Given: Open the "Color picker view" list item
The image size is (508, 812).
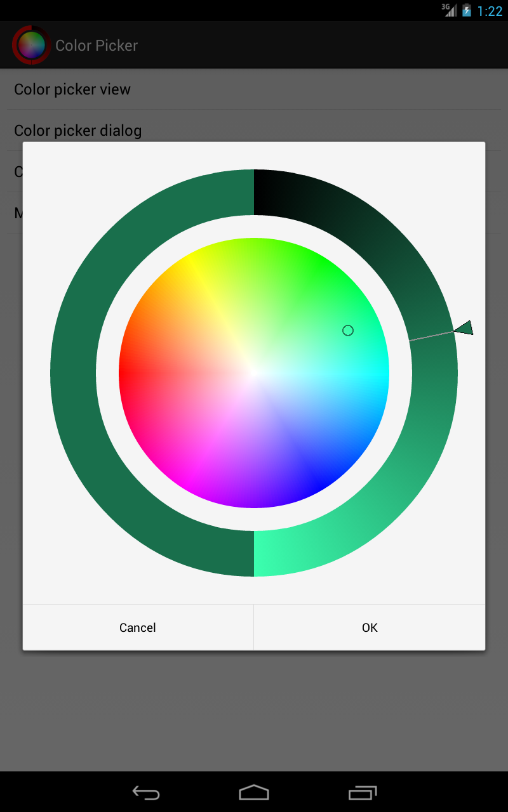Looking at the screenshot, I should point(72,89).
